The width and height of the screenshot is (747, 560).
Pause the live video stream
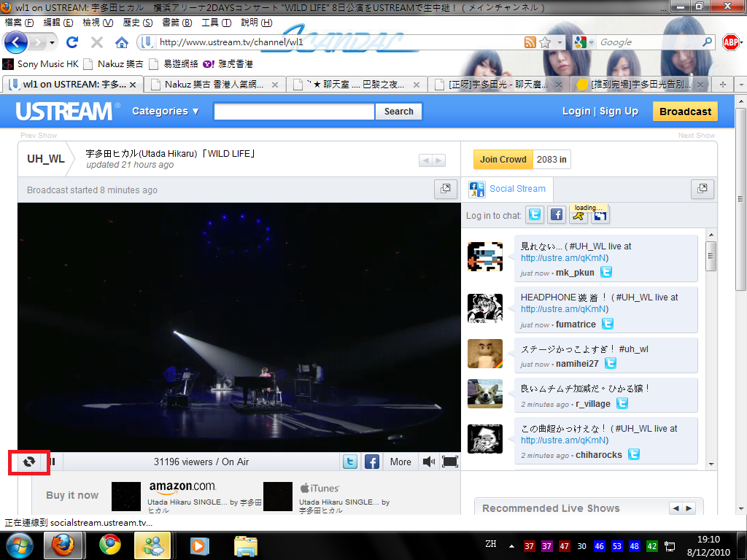tap(53, 462)
